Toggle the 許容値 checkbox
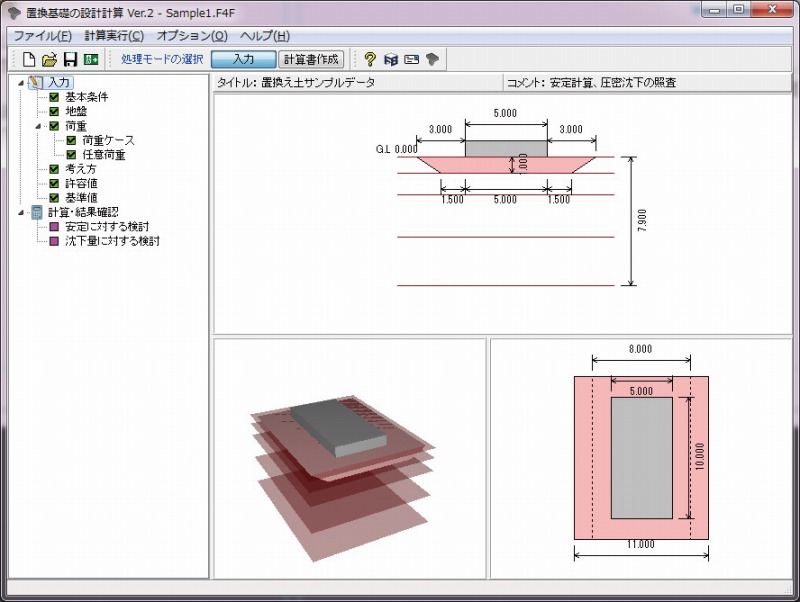 click(x=55, y=184)
